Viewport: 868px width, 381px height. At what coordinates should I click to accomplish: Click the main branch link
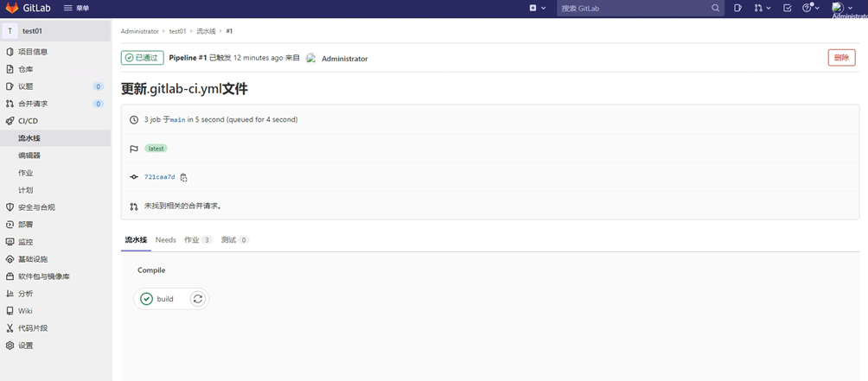tap(177, 120)
